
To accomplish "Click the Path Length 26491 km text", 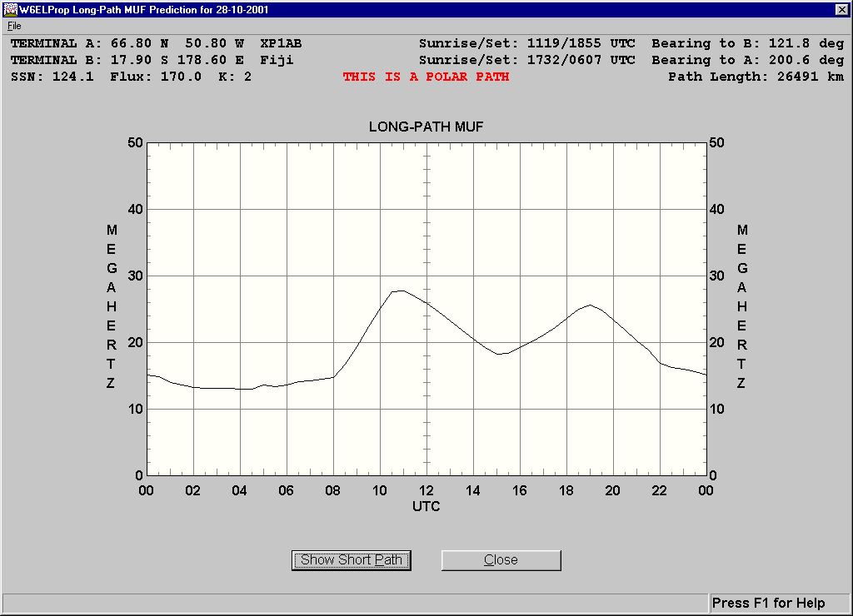I will [x=756, y=77].
